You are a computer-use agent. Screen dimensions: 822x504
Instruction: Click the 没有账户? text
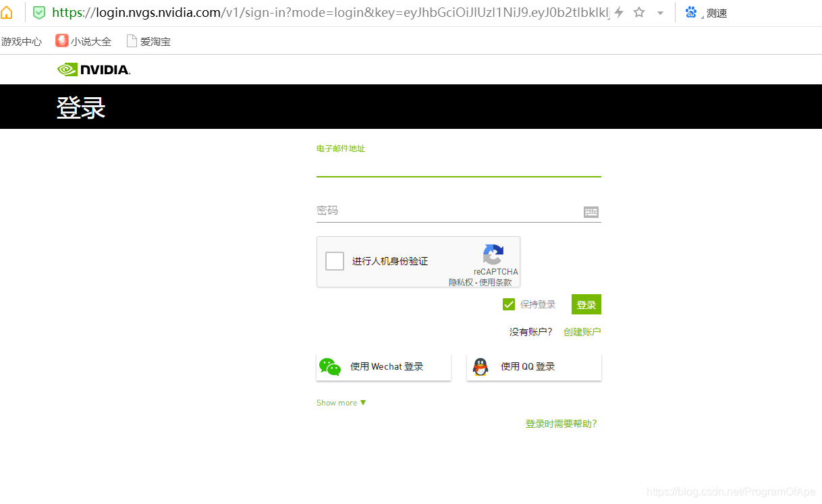531,332
